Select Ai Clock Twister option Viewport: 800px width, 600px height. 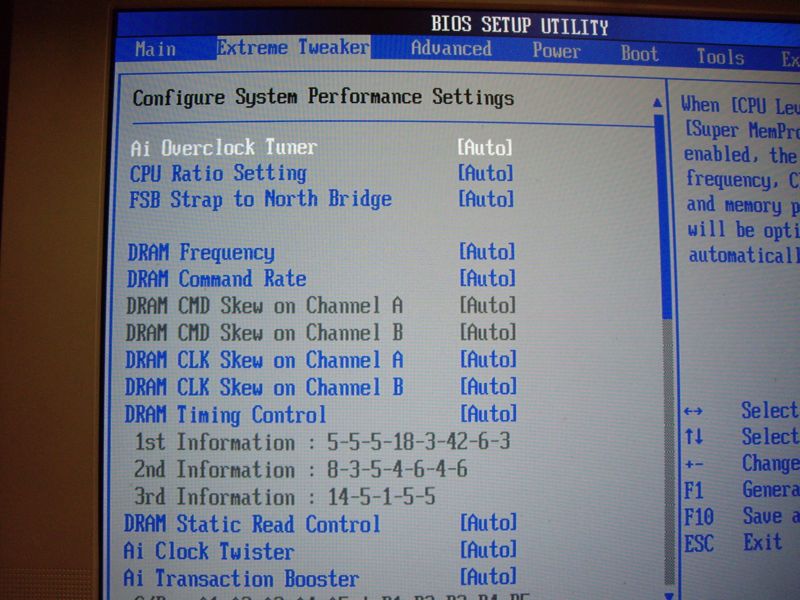(x=209, y=552)
